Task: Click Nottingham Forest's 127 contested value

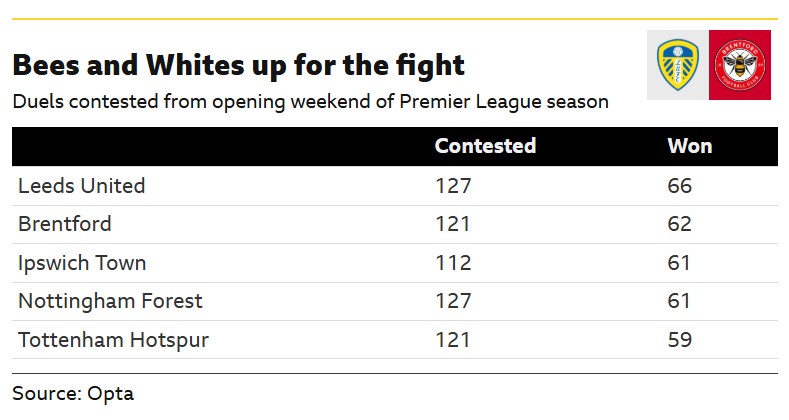Action: tap(453, 301)
